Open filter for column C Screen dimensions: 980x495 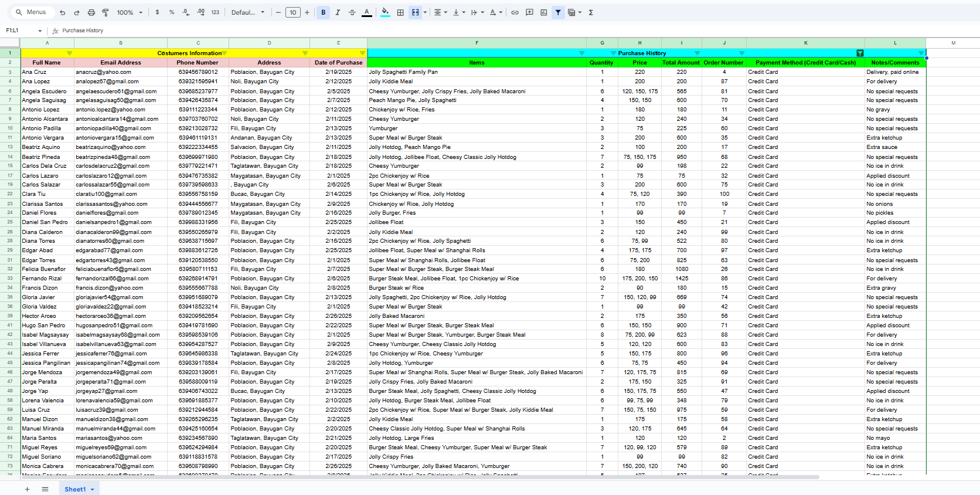pyautogui.click(x=224, y=53)
